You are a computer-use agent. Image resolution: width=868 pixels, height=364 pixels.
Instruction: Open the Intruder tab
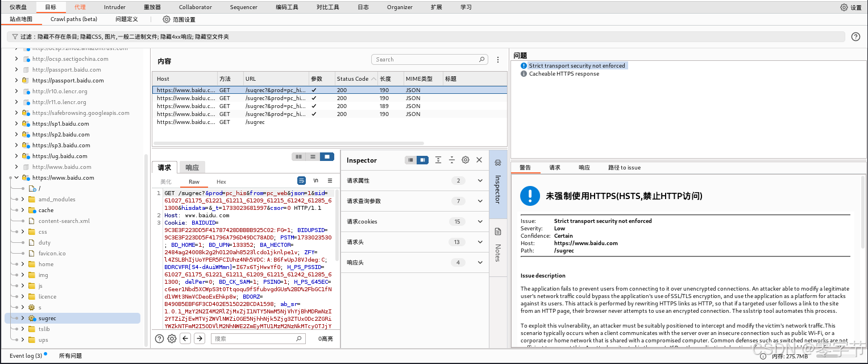point(115,7)
